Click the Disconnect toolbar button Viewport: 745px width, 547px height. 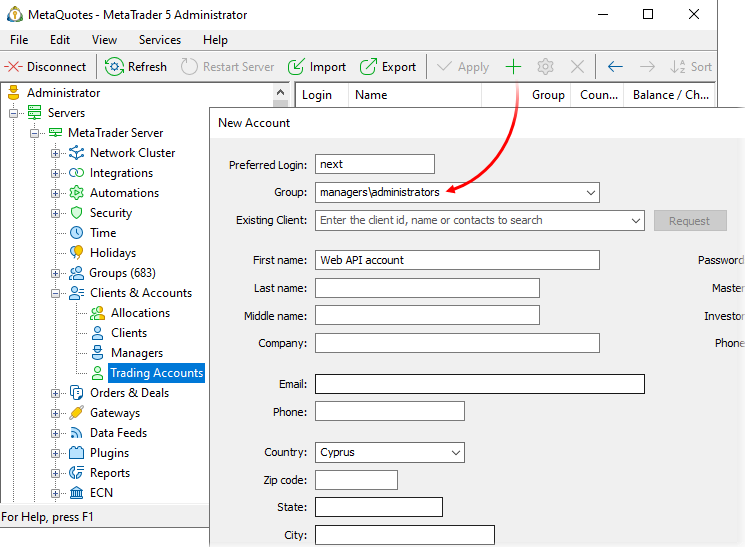click(46, 67)
